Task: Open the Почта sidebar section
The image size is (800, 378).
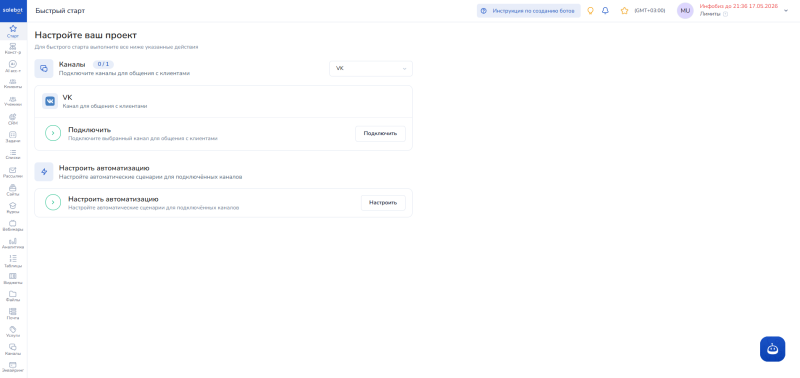Action: [x=13, y=314]
